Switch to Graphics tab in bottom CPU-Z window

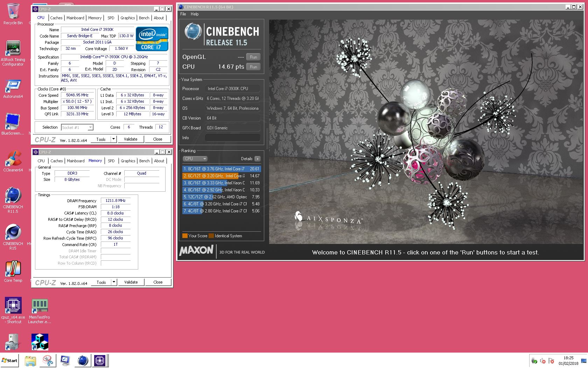128,161
